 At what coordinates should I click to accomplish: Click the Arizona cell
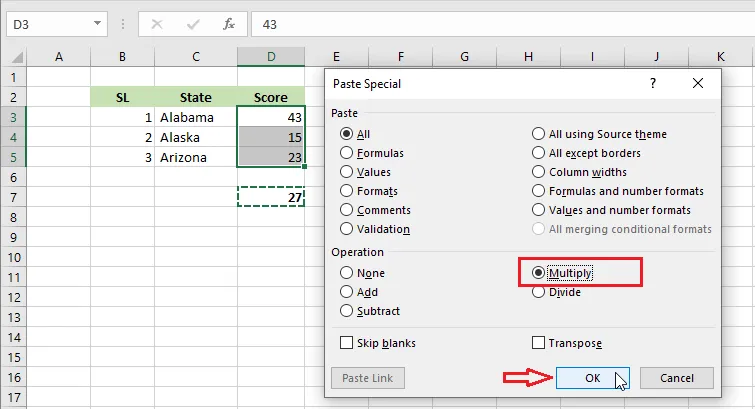pyautogui.click(x=195, y=157)
